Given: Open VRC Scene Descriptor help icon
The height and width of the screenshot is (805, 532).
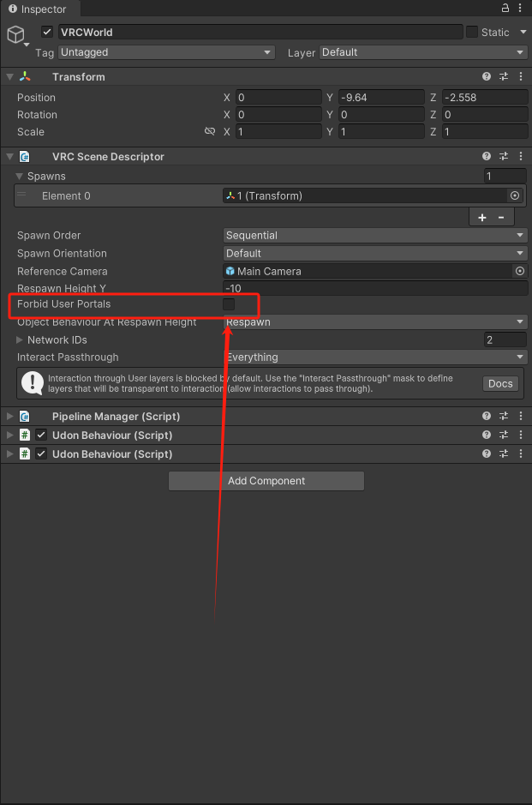Looking at the screenshot, I should tap(487, 156).
